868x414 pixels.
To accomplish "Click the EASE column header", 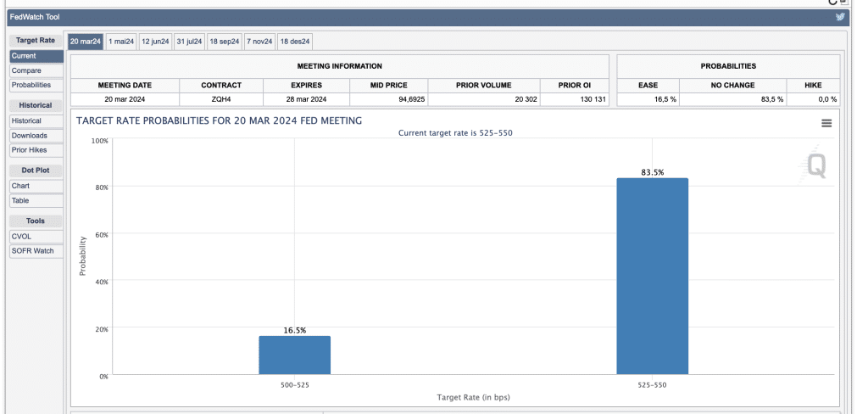I will tap(648, 86).
